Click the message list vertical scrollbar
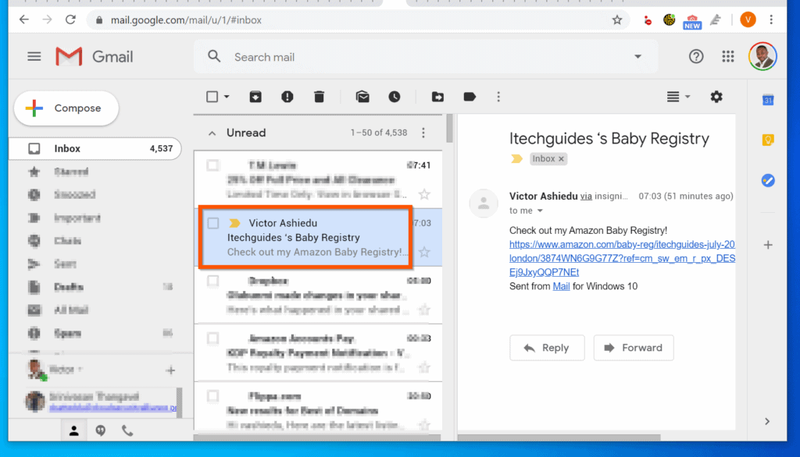Viewport: 800px width, 457px height. click(x=449, y=128)
